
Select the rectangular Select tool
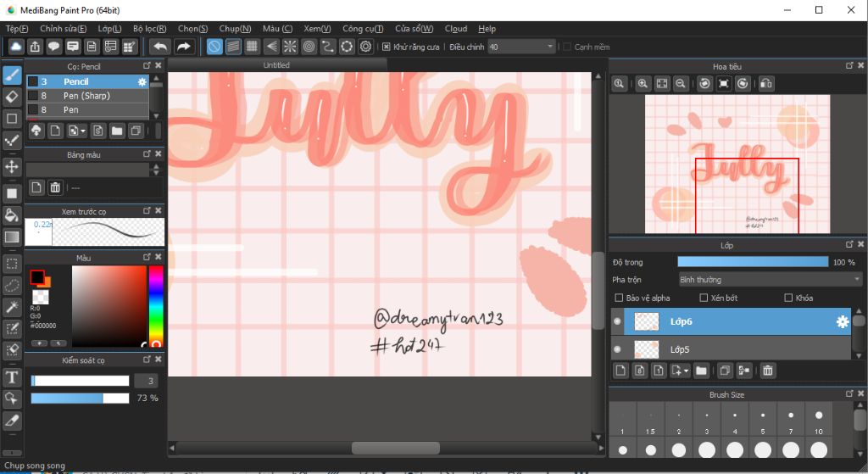[12, 264]
